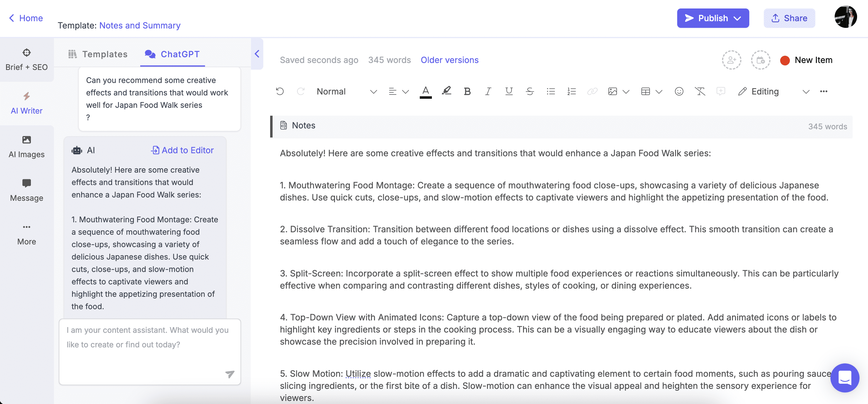The height and width of the screenshot is (404, 868).
Task: Toggle strikethrough formatting
Action: click(x=530, y=91)
